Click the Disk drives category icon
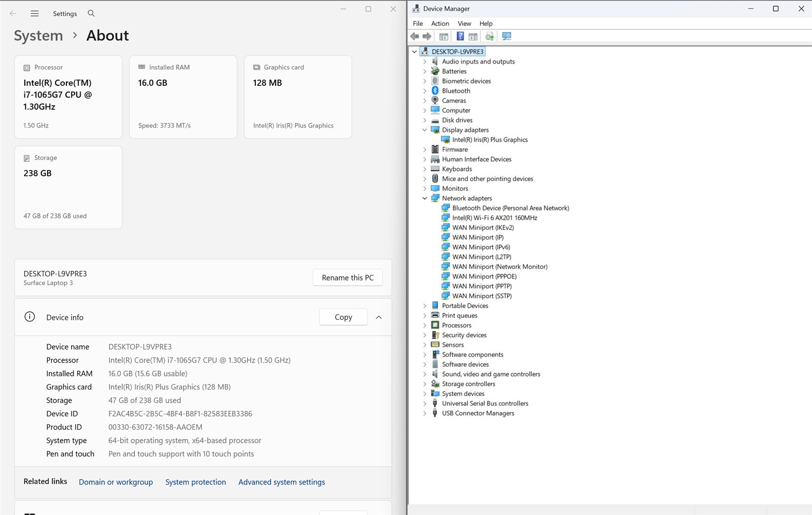 click(x=435, y=120)
